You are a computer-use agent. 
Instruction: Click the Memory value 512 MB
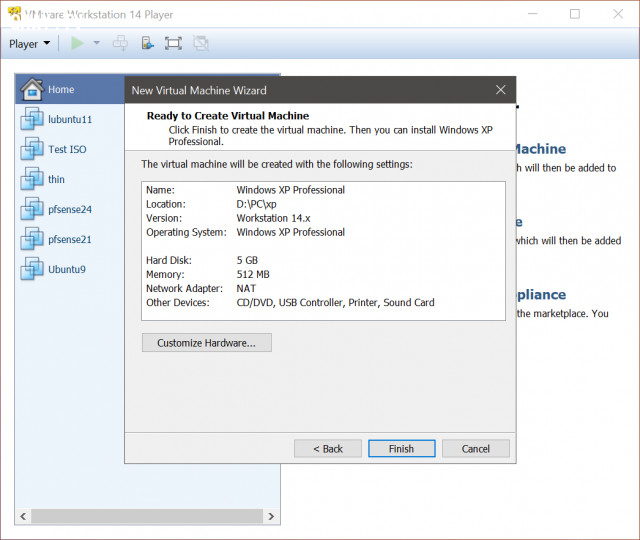(x=253, y=274)
